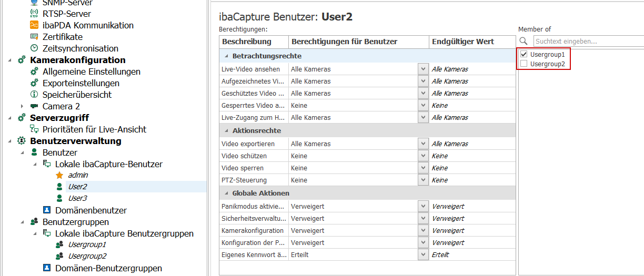Screen dimensions: 644x276
Task: Open Exporteinstellungen in the tree
Action: pos(81,83)
